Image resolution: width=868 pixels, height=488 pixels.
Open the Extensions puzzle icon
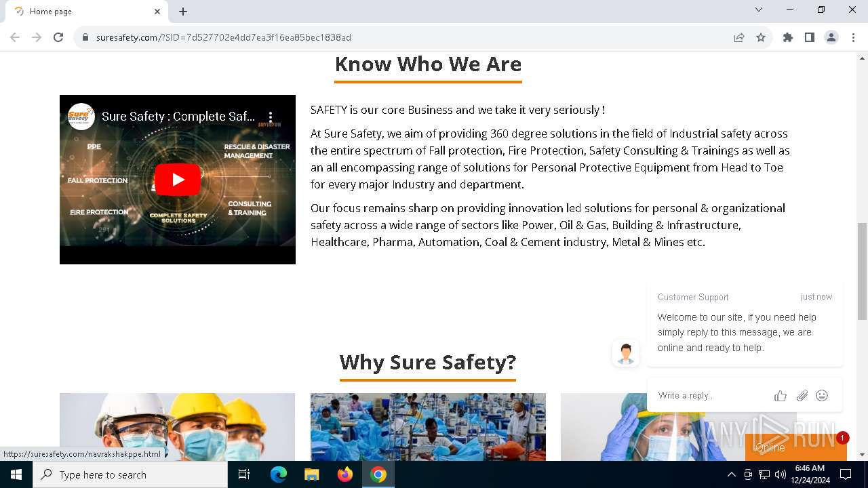coord(788,37)
